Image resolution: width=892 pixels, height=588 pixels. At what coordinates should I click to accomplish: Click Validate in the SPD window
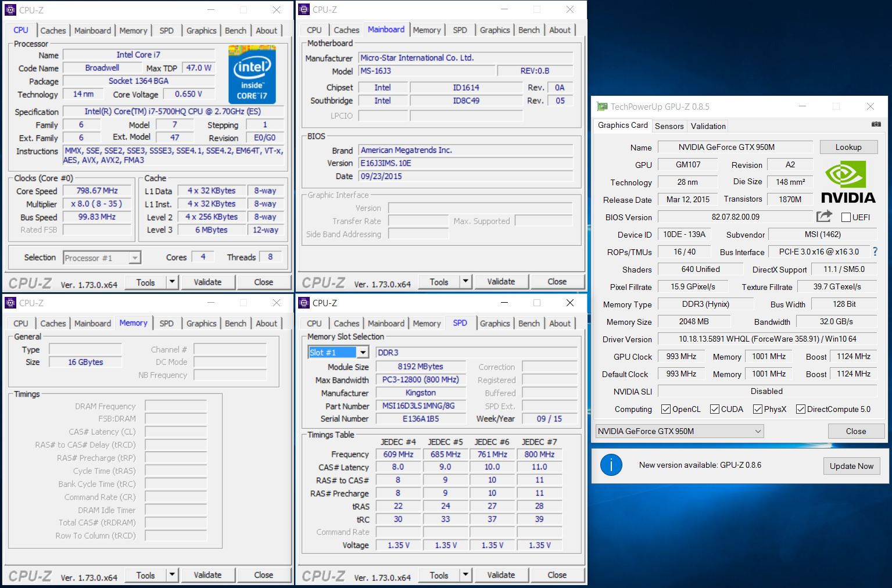point(501,575)
